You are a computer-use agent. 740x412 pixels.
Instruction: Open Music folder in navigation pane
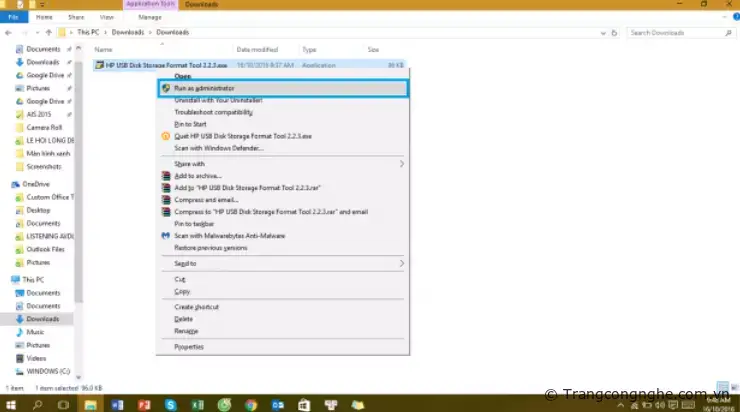coord(35,331)
